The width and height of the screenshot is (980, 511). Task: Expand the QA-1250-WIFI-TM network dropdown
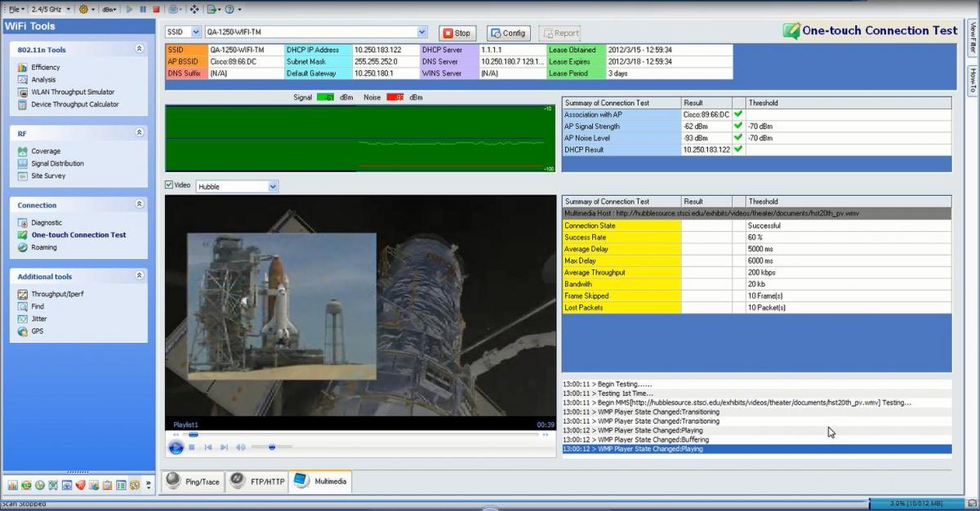pos(421,33)
